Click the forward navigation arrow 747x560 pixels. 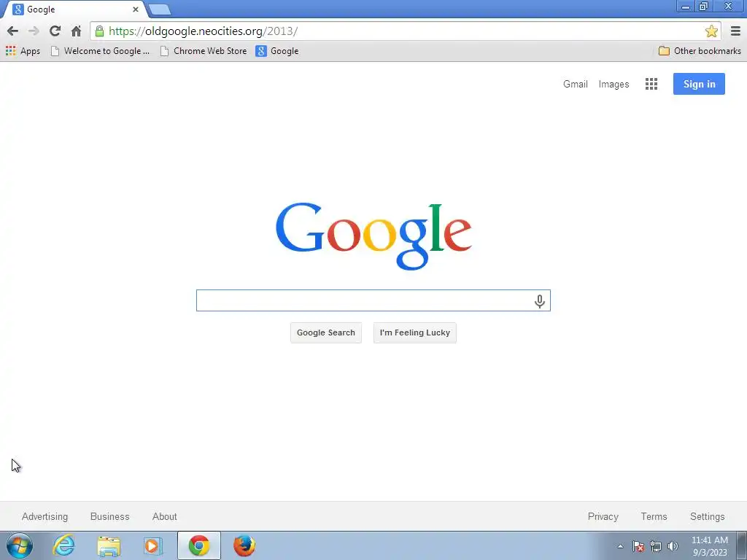pos(34,31)
